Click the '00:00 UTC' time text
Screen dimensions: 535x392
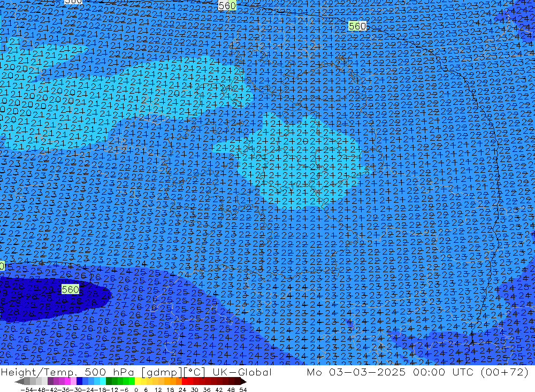point(444,372)
